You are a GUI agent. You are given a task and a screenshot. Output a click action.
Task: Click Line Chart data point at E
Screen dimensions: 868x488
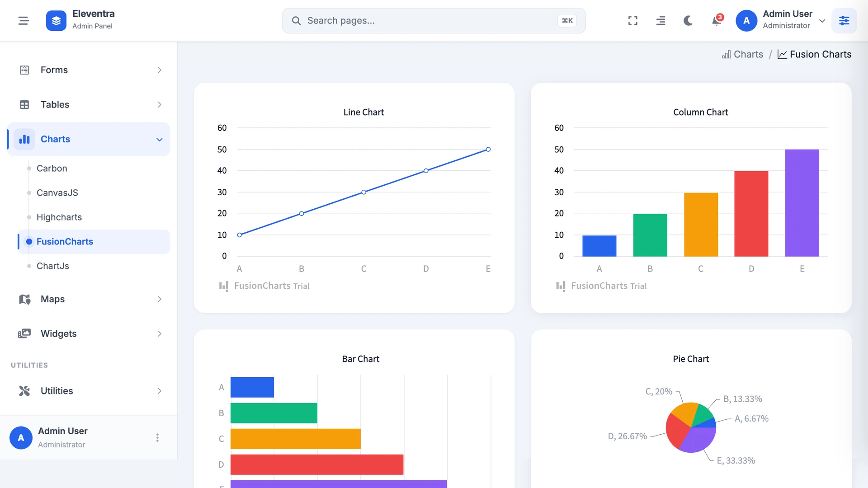(x=488, y=150)
